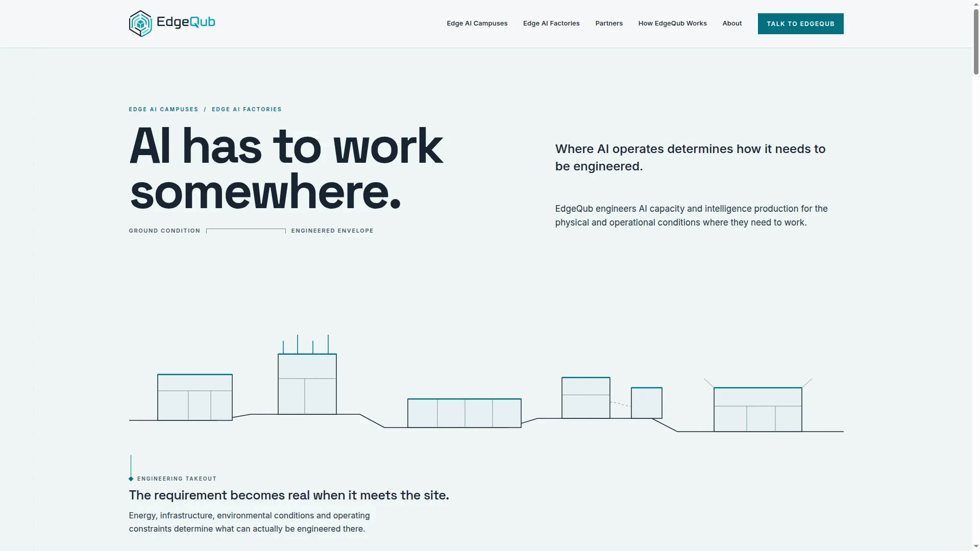The width and height of the screenshot is (980, 551).
Task: Select the About navigation item
Action: 732,23
